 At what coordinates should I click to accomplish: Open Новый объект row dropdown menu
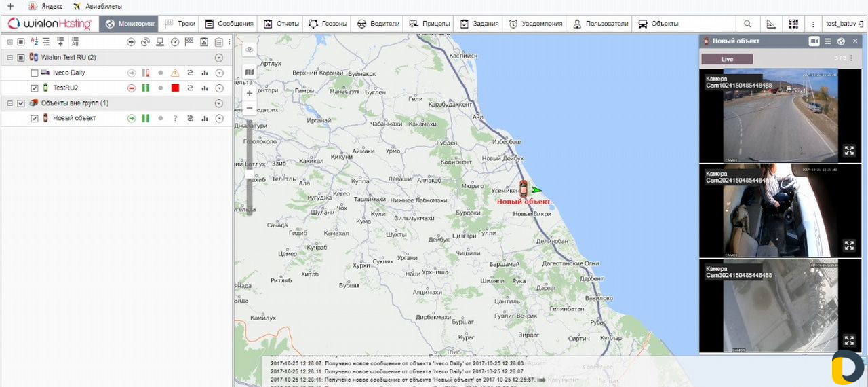pos(219,118)
